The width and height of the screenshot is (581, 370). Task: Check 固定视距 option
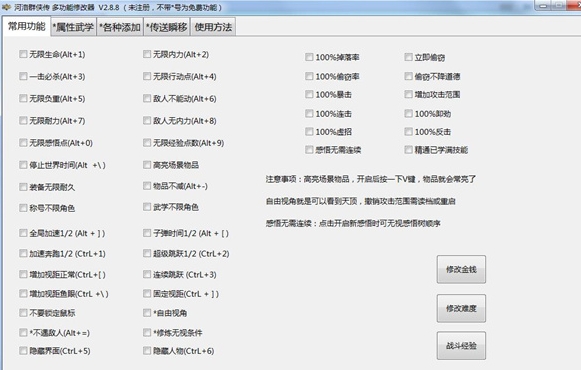tap(147, 294)
